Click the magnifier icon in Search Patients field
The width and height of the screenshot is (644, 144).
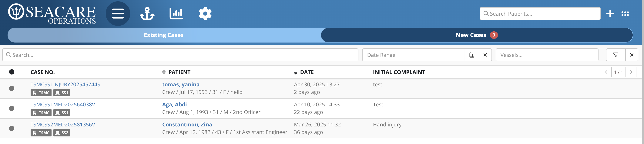[x=486, y=14]
